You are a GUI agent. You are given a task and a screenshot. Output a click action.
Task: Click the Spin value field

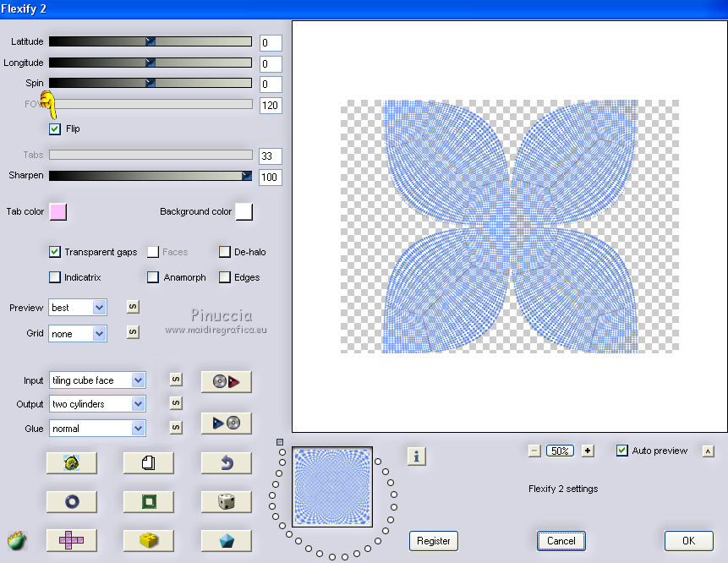pyautogui.click(x=271, y=85)
